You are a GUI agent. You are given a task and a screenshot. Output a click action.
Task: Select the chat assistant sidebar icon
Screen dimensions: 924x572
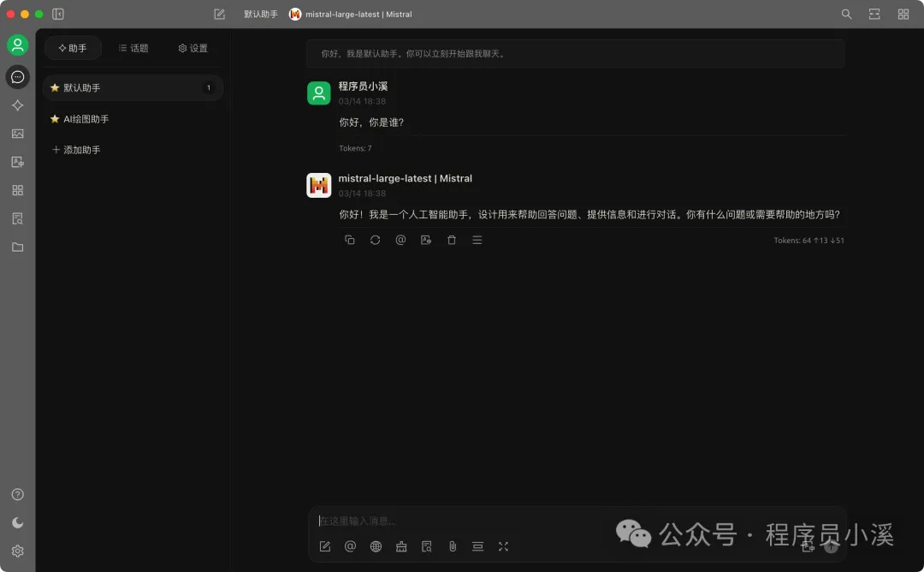coord(18,77)
